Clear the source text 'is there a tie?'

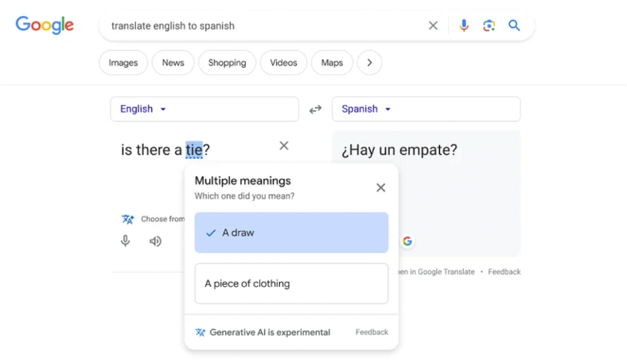(x=284, y=145)
